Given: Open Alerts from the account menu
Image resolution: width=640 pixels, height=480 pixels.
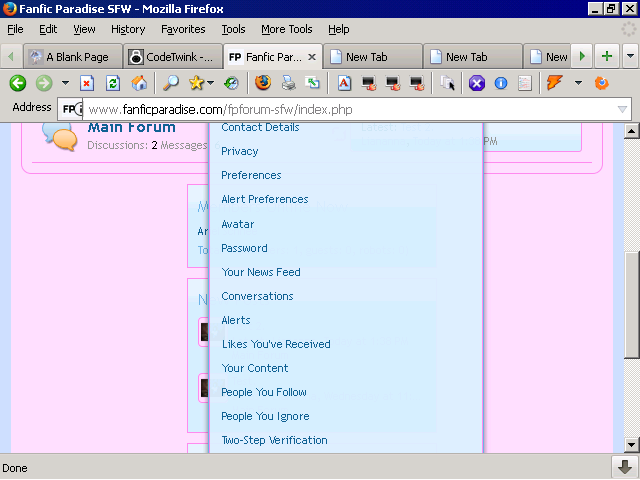Looking at the screenshot, I should (236, 320).
